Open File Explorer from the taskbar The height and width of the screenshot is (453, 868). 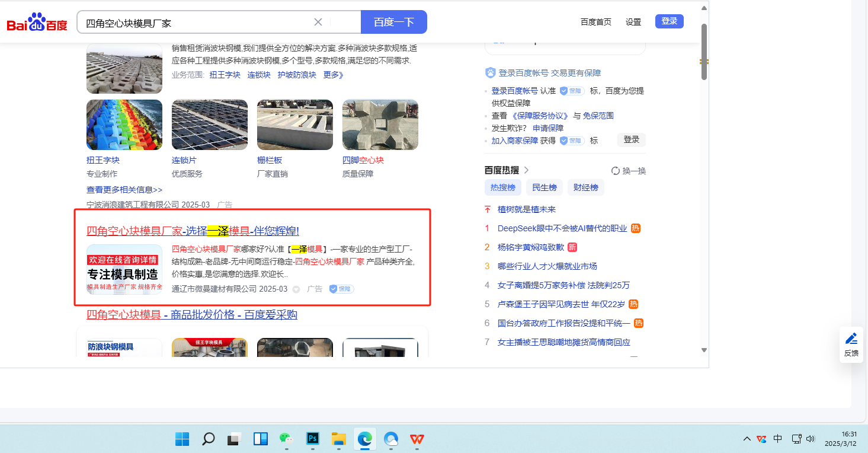pos(338,439)
